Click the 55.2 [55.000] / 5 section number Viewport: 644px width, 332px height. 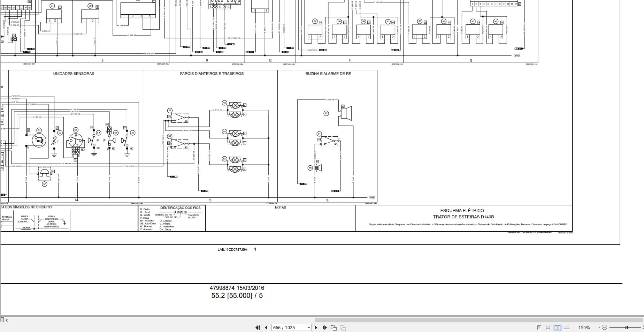click(x=237, y=296)
